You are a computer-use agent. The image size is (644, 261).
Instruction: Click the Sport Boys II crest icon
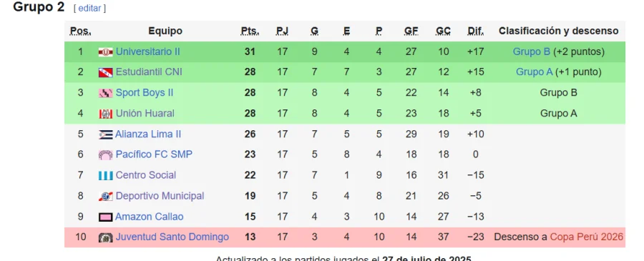[x=106, y=93]
